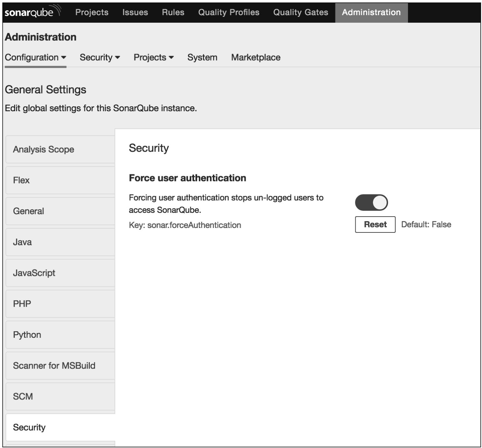Open the General settings category
Screen dimensions: 482x448
point(61,211)
